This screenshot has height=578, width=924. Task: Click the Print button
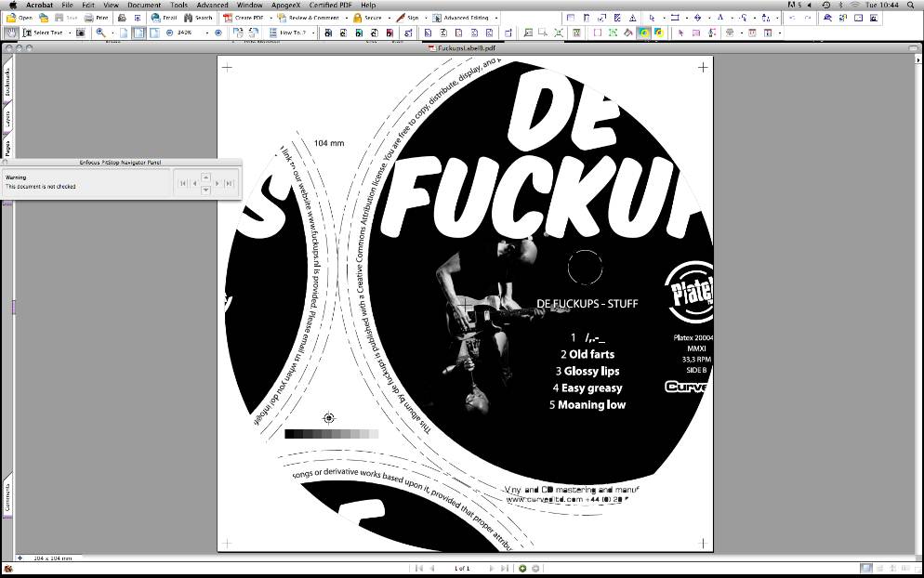(x=96, y=18)
